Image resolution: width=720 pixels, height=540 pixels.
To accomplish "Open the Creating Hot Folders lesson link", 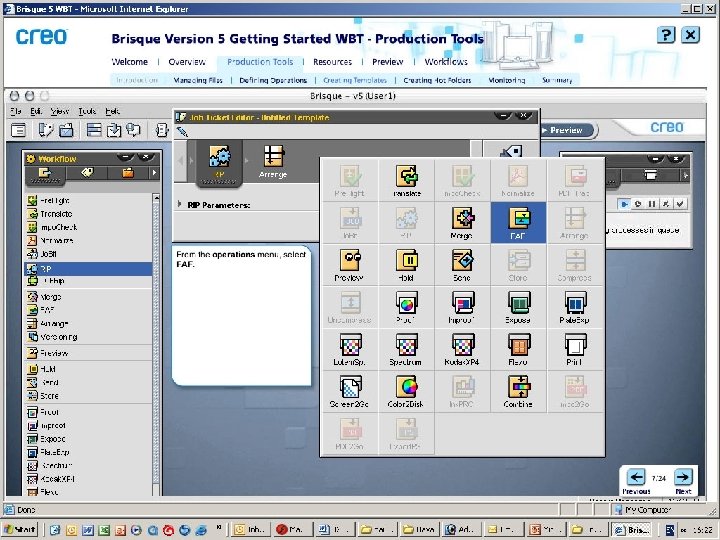I will click(x=437, y=80).
